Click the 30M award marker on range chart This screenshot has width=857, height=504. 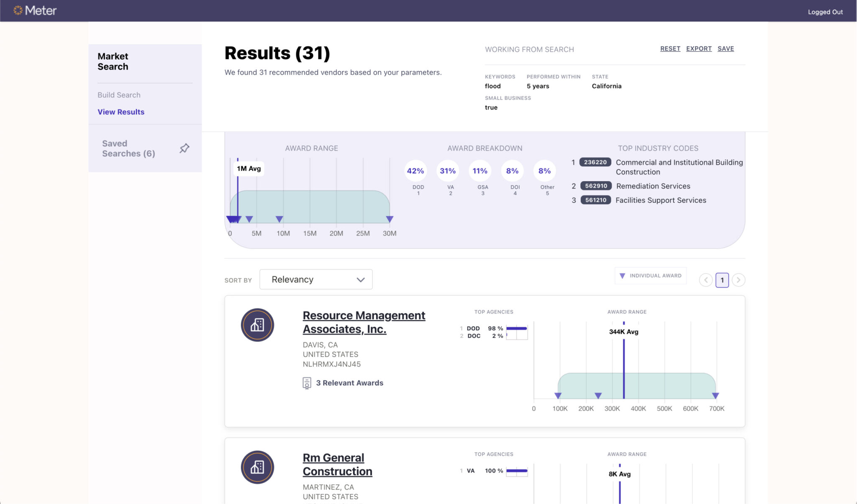pos(390,219)
